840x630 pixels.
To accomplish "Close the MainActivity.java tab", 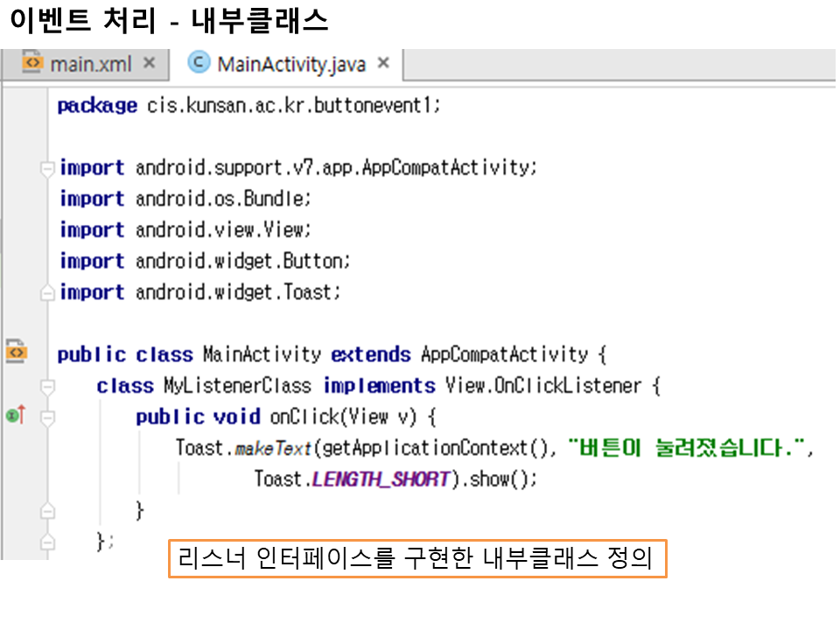I will tap(382, 64).
